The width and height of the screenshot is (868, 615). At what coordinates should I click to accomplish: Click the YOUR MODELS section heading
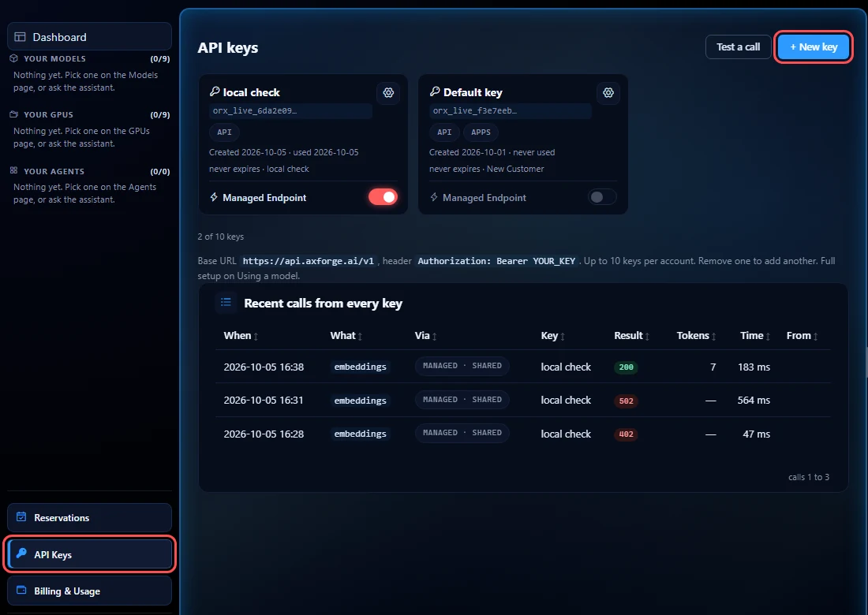[54, 58]
